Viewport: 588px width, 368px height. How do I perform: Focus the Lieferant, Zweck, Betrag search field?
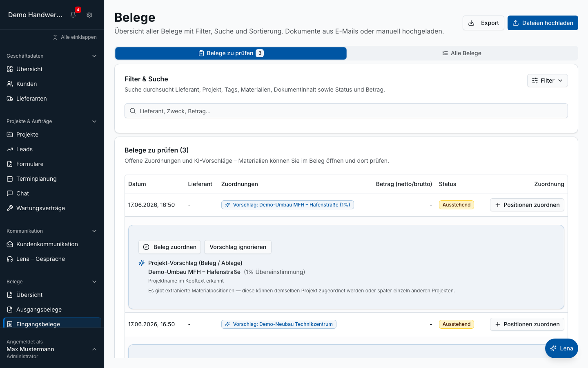point(346,111)
